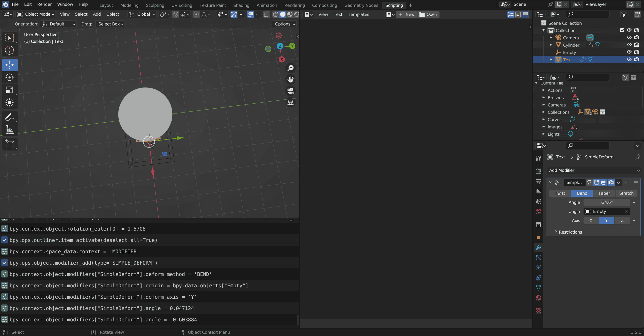Open the Add Modifier dropdown
The width and height of the screenshot is (644, 336).
[x=593, y=170]
